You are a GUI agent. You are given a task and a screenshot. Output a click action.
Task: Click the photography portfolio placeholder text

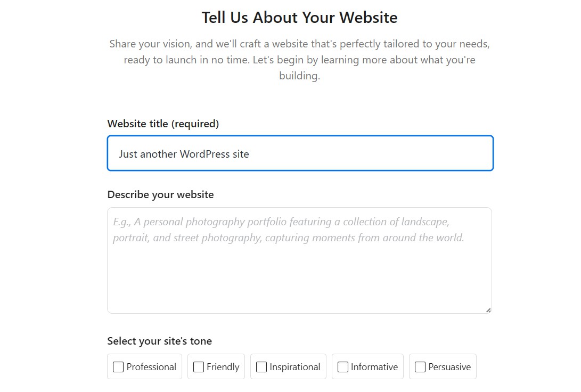click(x=288, y=230)
